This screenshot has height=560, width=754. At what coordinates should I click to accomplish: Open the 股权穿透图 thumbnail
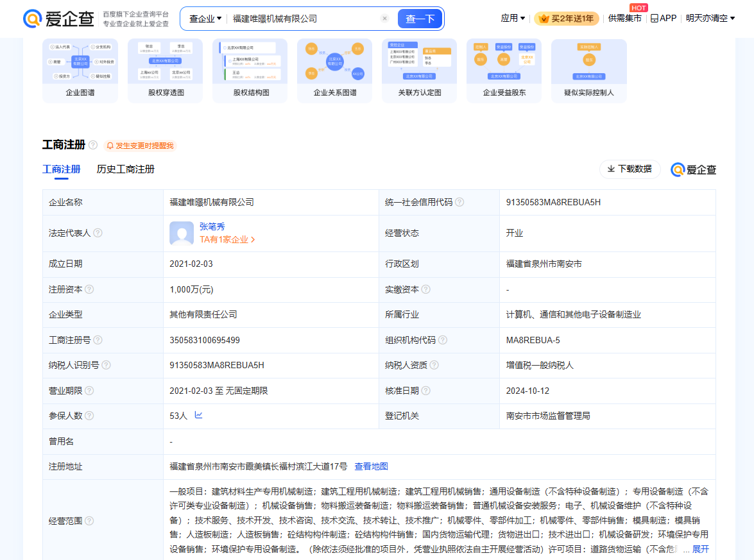coord(165,71)
